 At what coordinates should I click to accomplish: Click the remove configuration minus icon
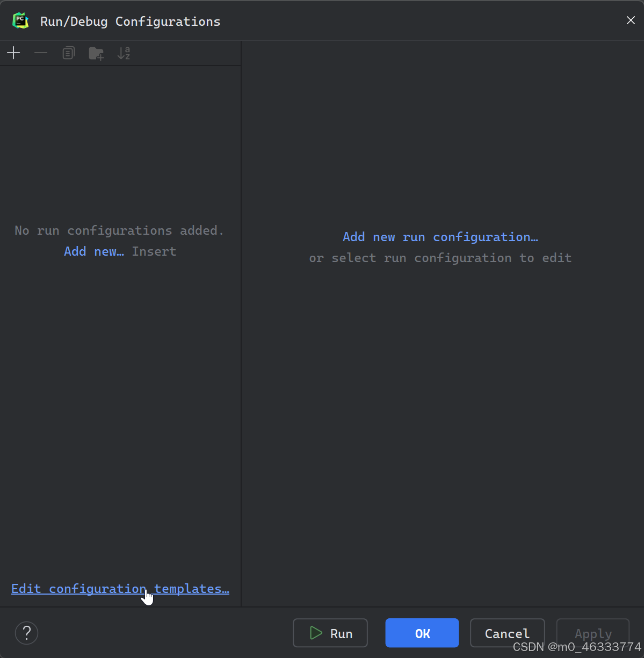click(41, 53)
